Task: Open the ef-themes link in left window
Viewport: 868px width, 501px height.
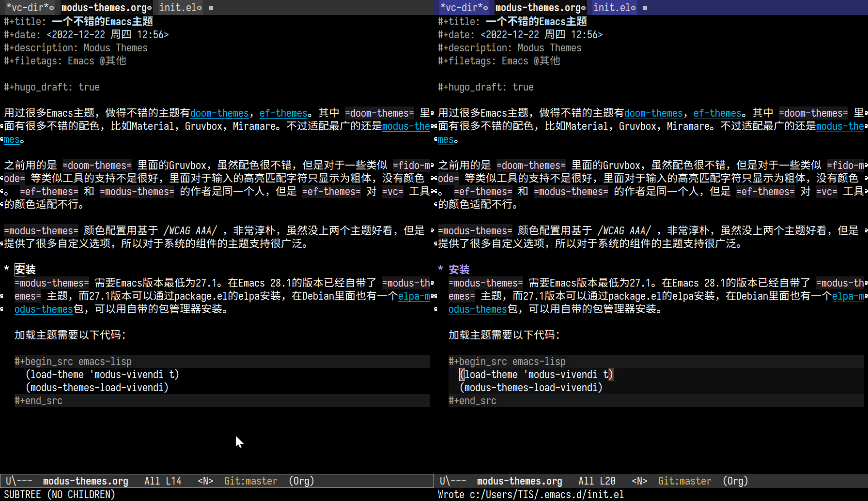Action: click(x=283, y=113)
